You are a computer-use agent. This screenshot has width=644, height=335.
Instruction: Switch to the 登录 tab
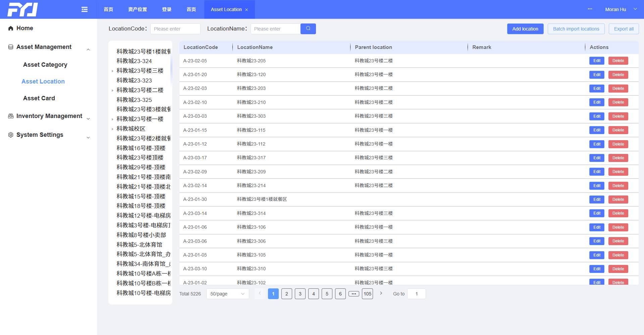pyautogui.click(x=167, y=9)
